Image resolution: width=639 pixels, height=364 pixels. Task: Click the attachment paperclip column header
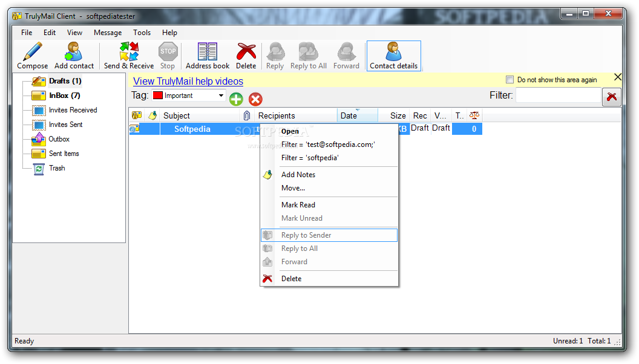(x=246, y=115)
